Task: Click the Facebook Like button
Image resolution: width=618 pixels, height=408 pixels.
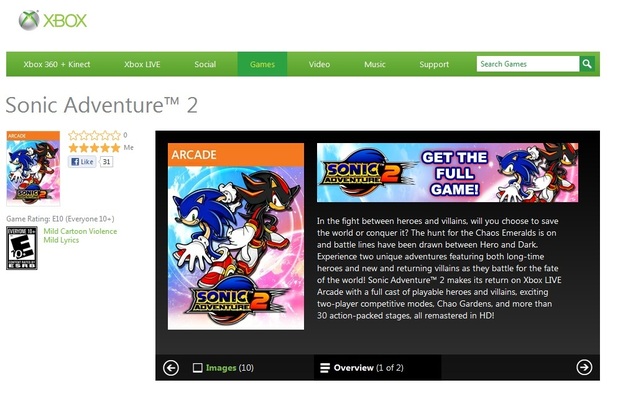Action: [82, 161]
